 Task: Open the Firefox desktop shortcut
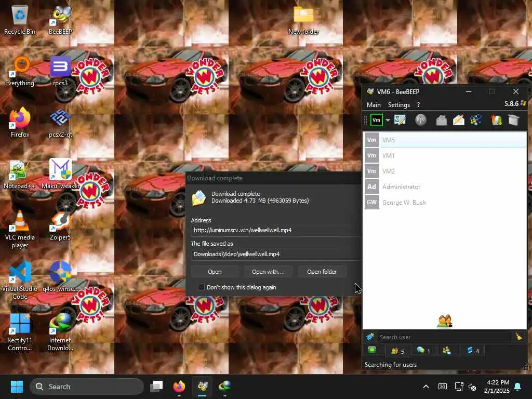pos(20,123)
